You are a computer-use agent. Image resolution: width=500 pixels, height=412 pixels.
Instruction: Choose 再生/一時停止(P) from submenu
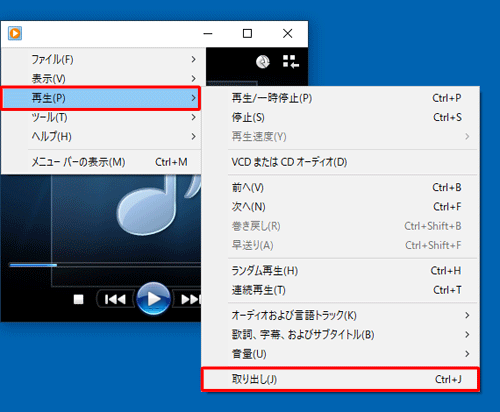[340, 98]
